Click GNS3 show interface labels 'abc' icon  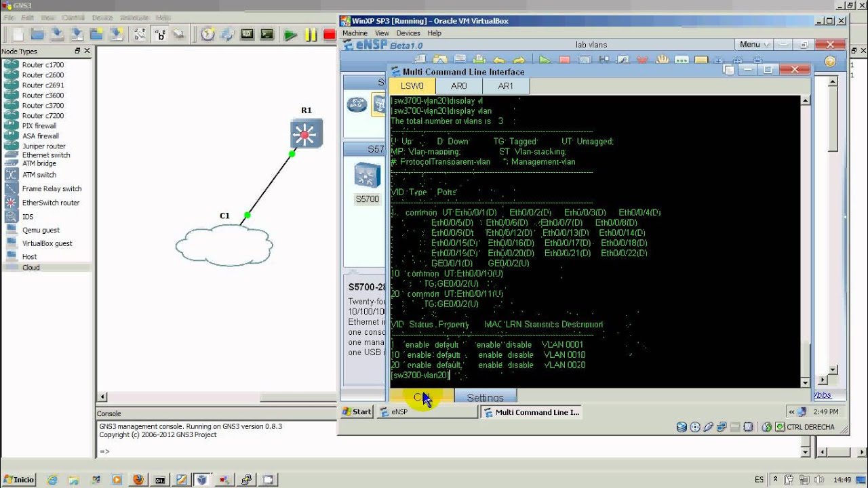(141, 34)
